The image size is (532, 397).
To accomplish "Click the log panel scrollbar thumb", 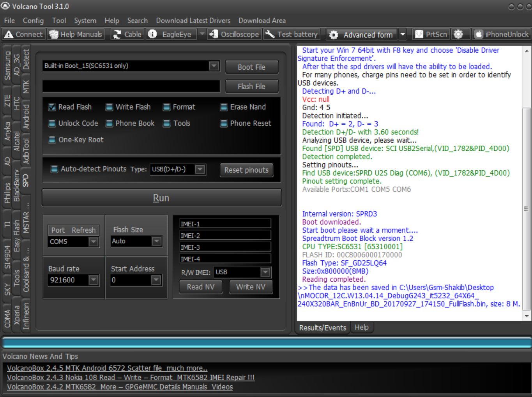I will tap(526, 209).
